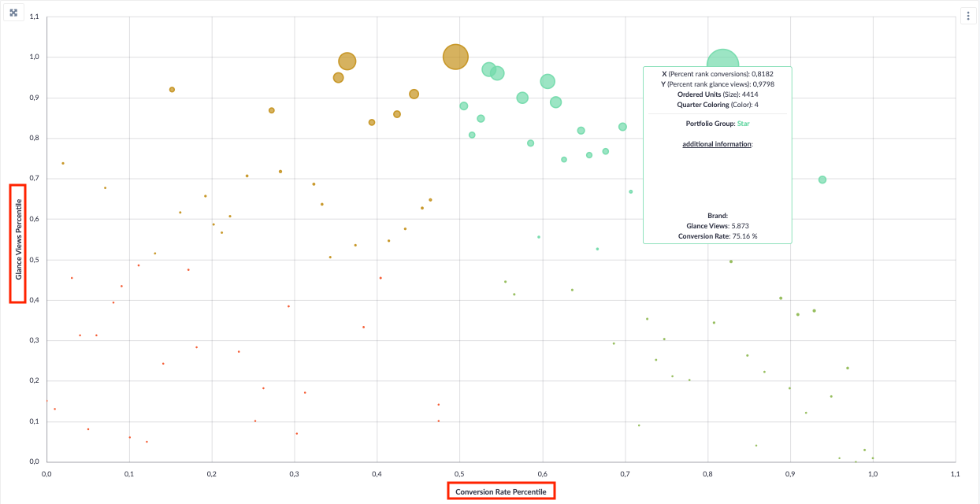
Task: Select orange bubble at conversion 0,35, glance 0,95
Action: (x=338, y=77)
